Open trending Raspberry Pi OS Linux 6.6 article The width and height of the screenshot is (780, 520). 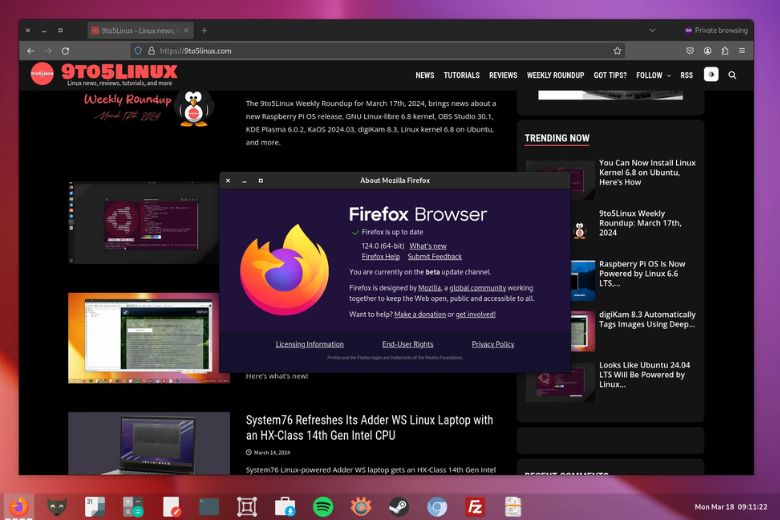[x=642, y=273]
